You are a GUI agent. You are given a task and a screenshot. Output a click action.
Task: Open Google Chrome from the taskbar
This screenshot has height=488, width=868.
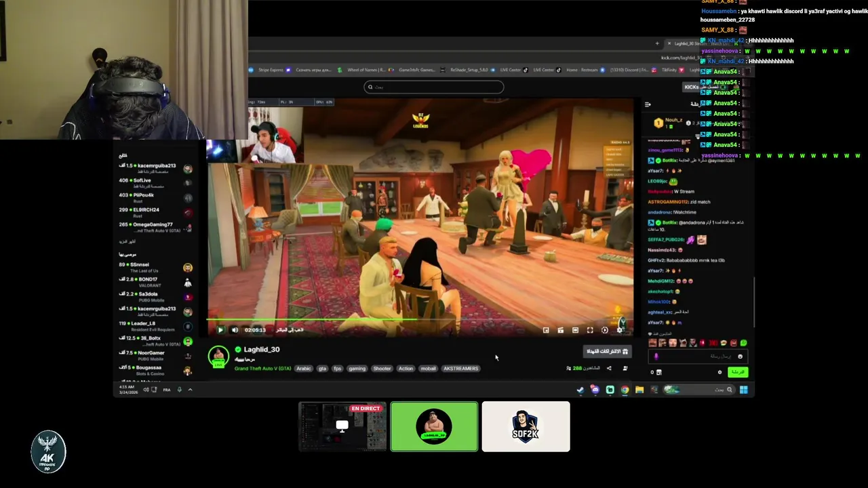click(x=625, y=390)
